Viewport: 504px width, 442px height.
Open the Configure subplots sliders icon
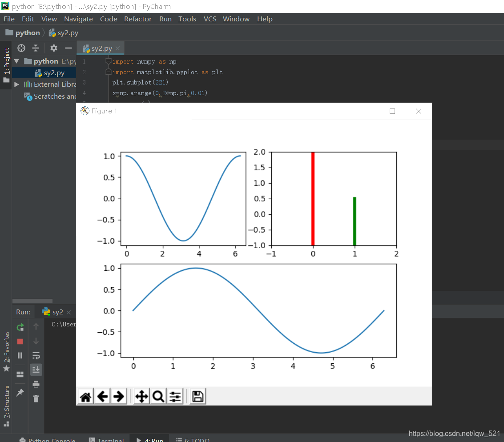[x=175, y=397]
